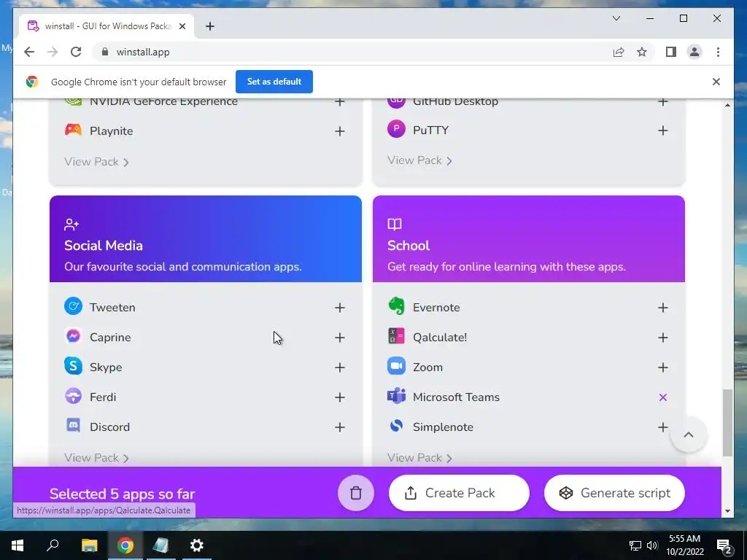This screenshot has height=560, width=747.
Task: Add Skype to selected apps
Action: [x=340, y=367]
